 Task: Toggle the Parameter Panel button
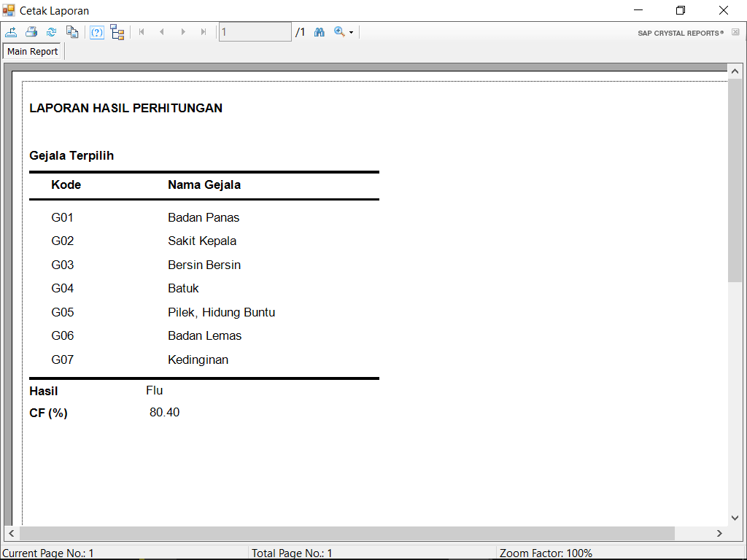pyautogui.click(x=97, y=32)
